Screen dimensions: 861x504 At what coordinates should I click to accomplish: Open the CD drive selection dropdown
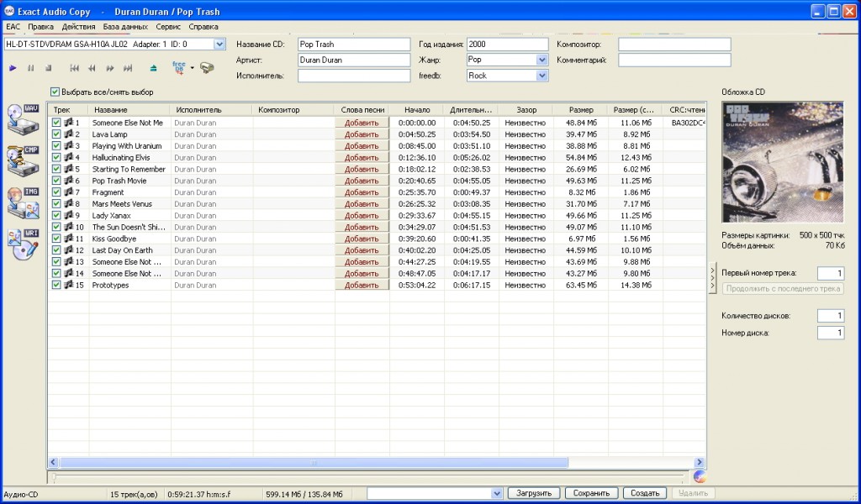tap(219, 44)
